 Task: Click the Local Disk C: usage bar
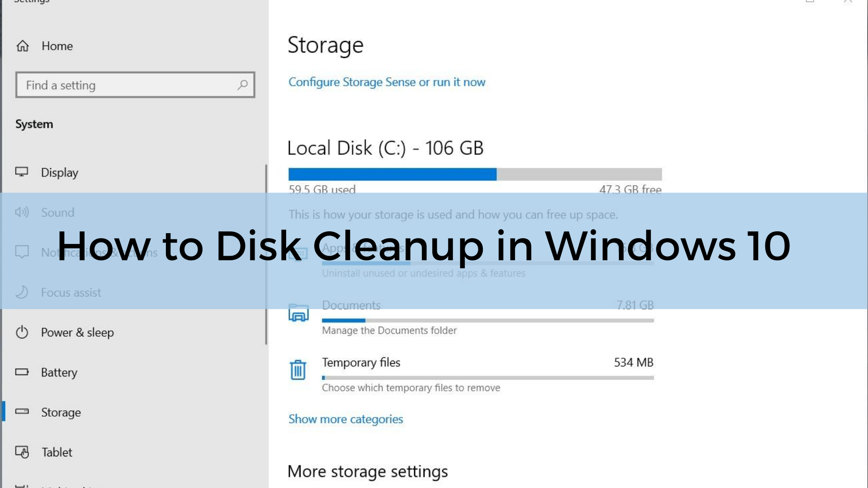tap(474, 174)
